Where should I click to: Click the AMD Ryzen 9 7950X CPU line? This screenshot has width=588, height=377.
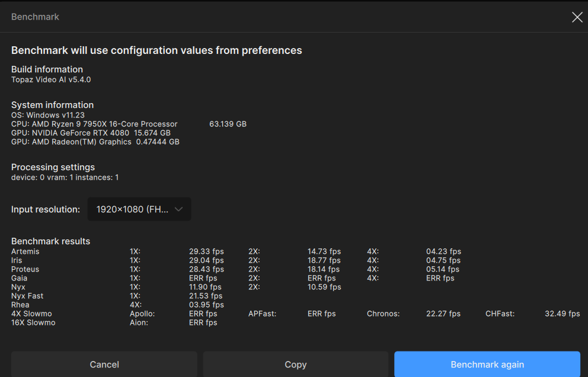point(94,124)
